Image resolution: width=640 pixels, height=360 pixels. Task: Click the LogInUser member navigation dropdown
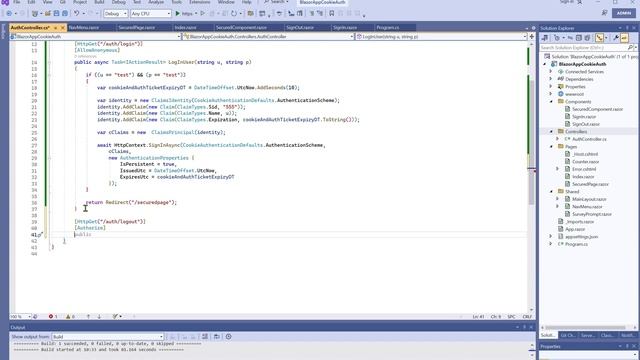click(x=441, y=37)
